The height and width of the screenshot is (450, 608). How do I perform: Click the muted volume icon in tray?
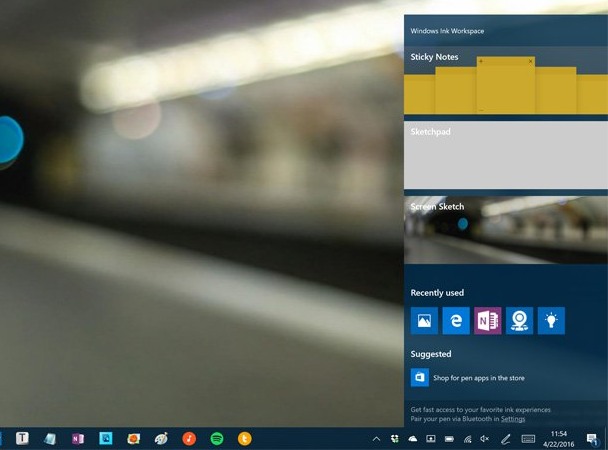485,438
